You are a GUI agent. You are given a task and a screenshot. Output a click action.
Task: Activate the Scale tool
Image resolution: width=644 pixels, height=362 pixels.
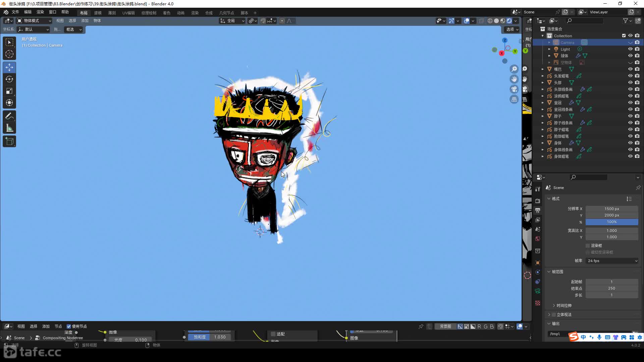pyautogui.click(x=9, y=91)
